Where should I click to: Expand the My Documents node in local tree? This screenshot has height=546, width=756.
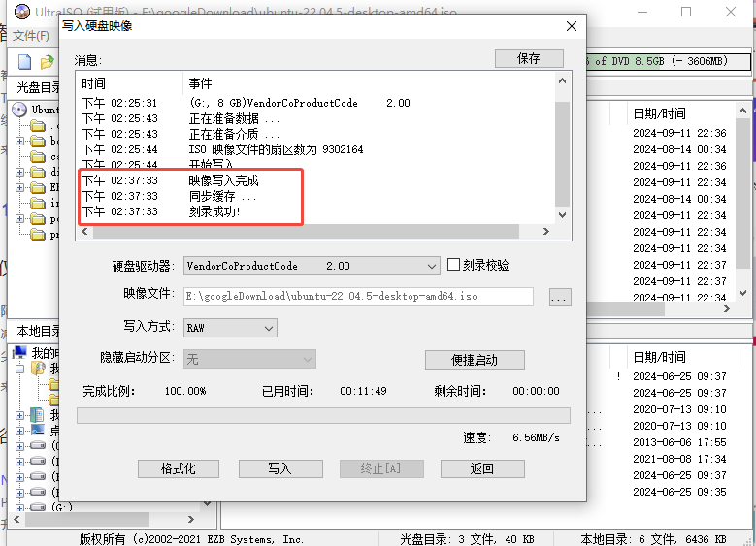coord(19,415)
